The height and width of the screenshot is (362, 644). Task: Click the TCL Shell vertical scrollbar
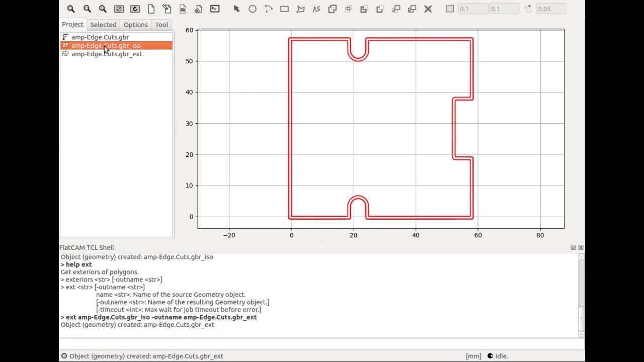click(581, 295)
